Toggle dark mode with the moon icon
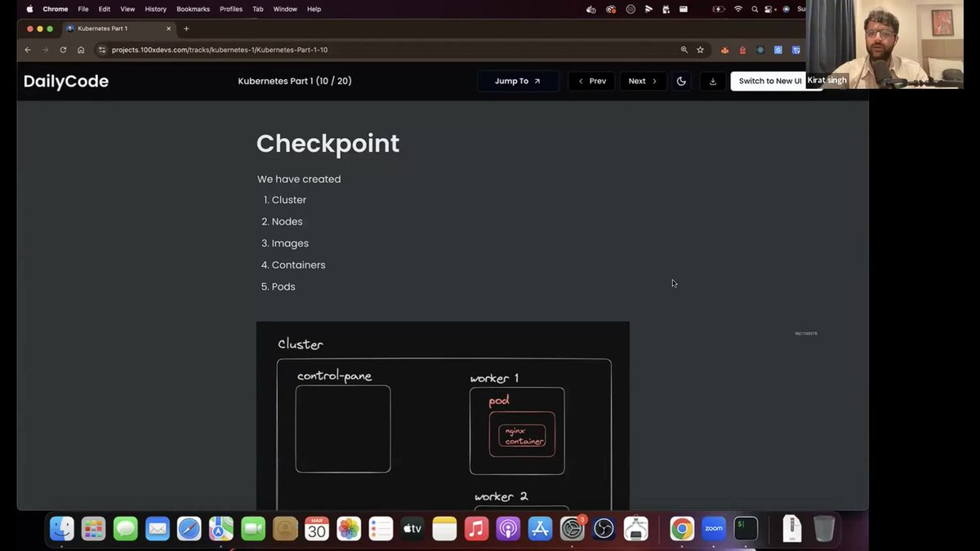Screen dimensions: 980x551 [x=681, y=81]
